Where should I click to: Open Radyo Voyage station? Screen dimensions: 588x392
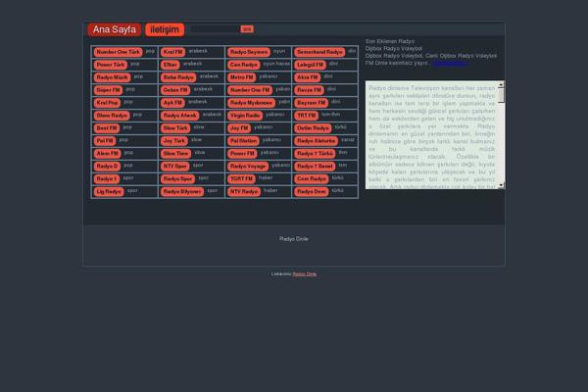[x=248, y=167]
